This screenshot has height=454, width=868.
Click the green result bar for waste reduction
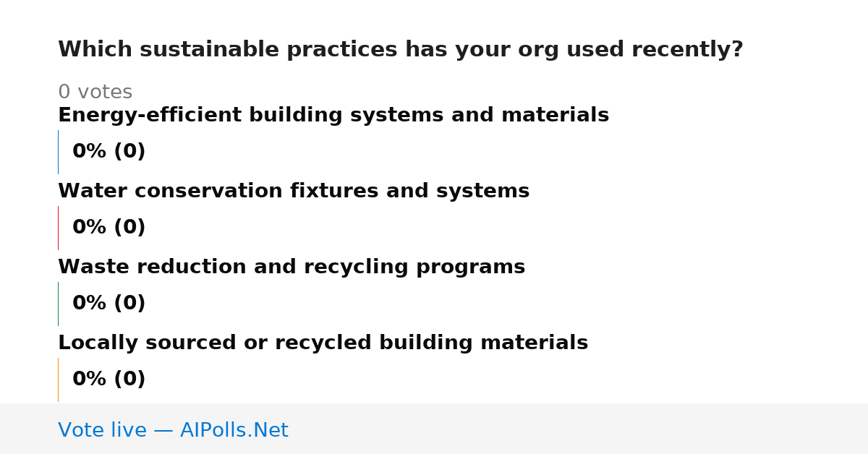(x=58, y=304)
